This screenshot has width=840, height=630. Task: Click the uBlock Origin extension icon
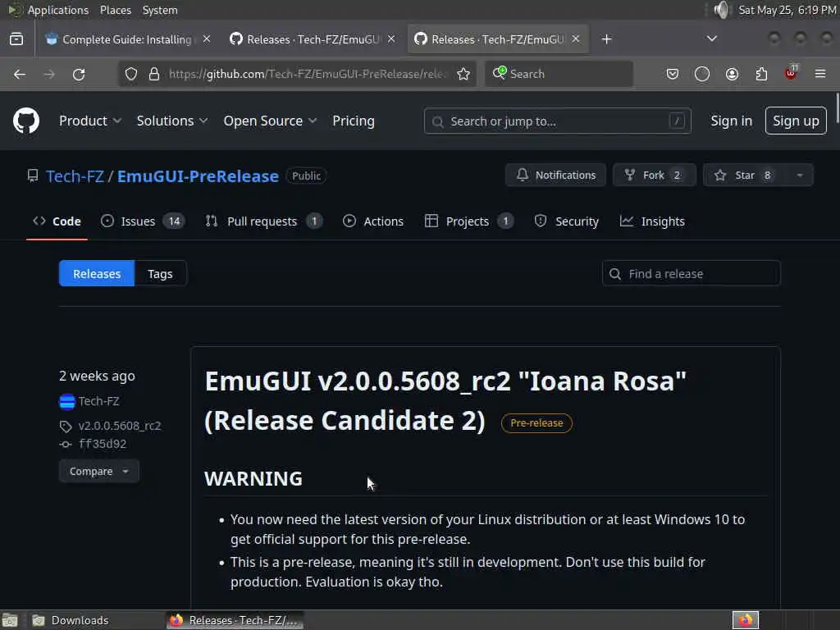[x=792, y=73]
